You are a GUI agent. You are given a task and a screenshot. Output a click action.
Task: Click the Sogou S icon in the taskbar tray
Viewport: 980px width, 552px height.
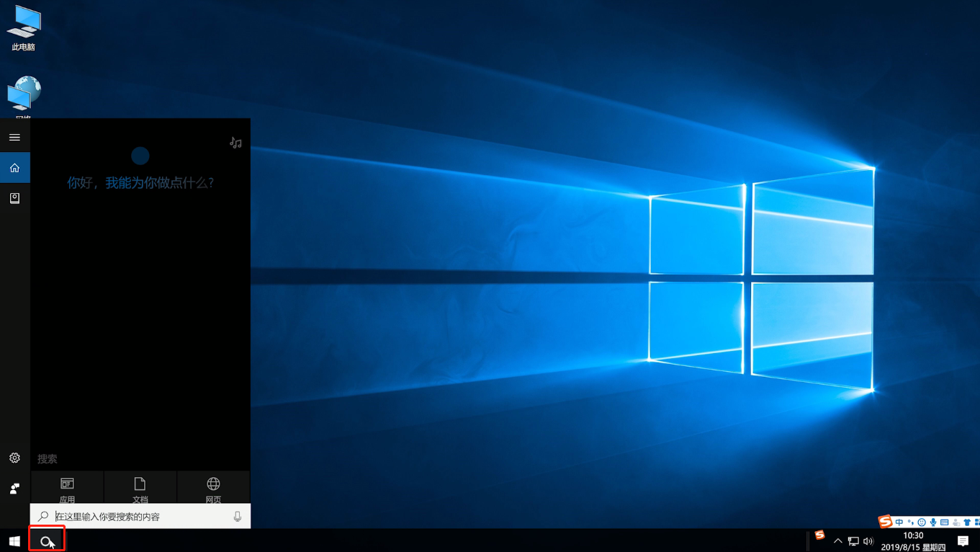click(x=819, y=535)
